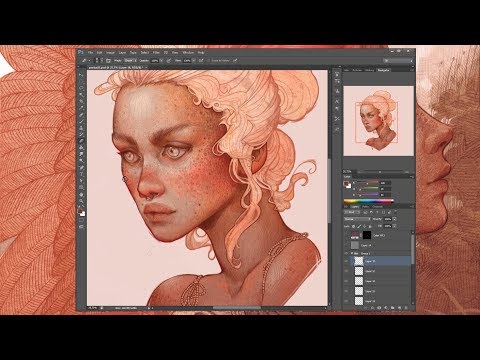This screenshot has width=480, height=360.
Task: Open the layer Fill arrow in the Layers panel
Action: 395,226
